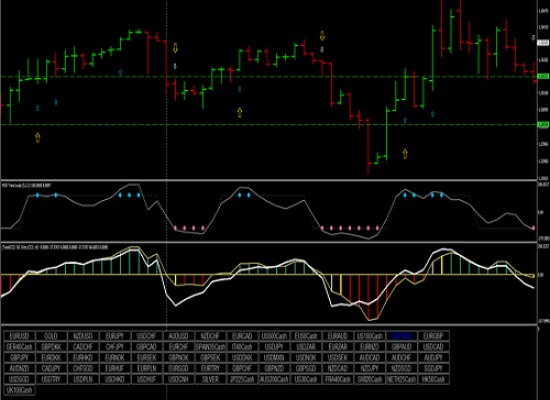Load the UK100Cash symbol
This screenshot has height=400, width=550.
pyautogui.click(x=19, y=390)
